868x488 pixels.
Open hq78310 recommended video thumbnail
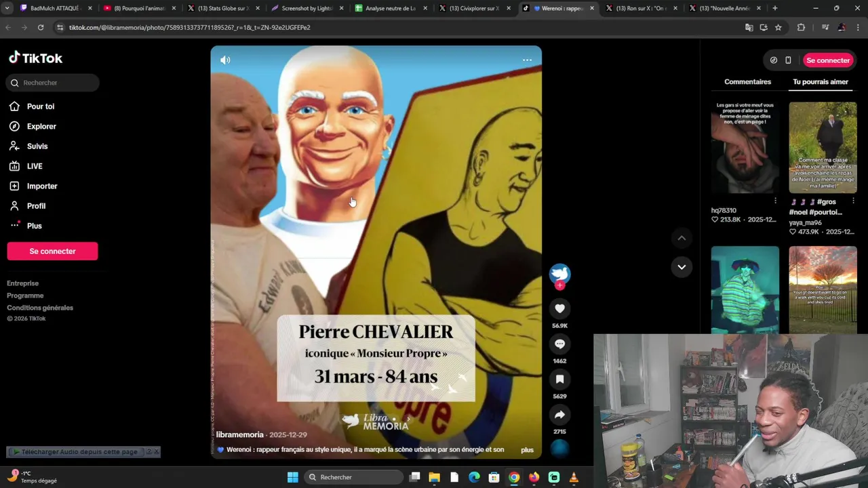pyautogui.click(x=745, y=148)
